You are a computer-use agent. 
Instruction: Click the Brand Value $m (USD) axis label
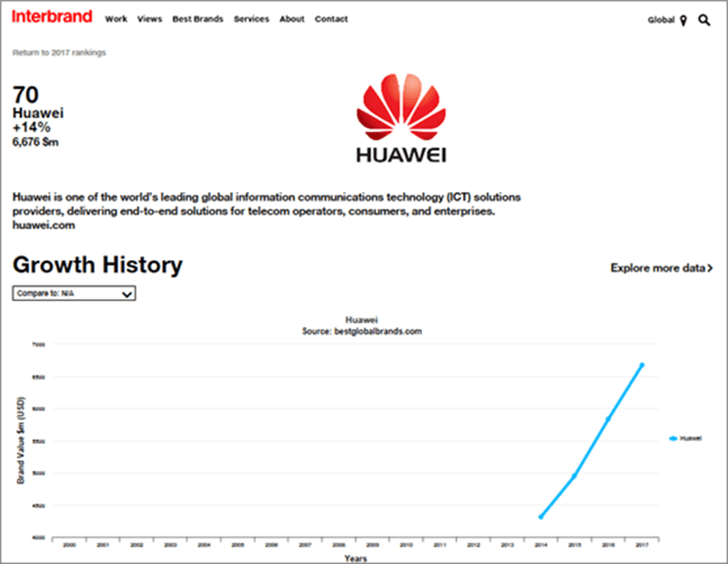(21, 440)
